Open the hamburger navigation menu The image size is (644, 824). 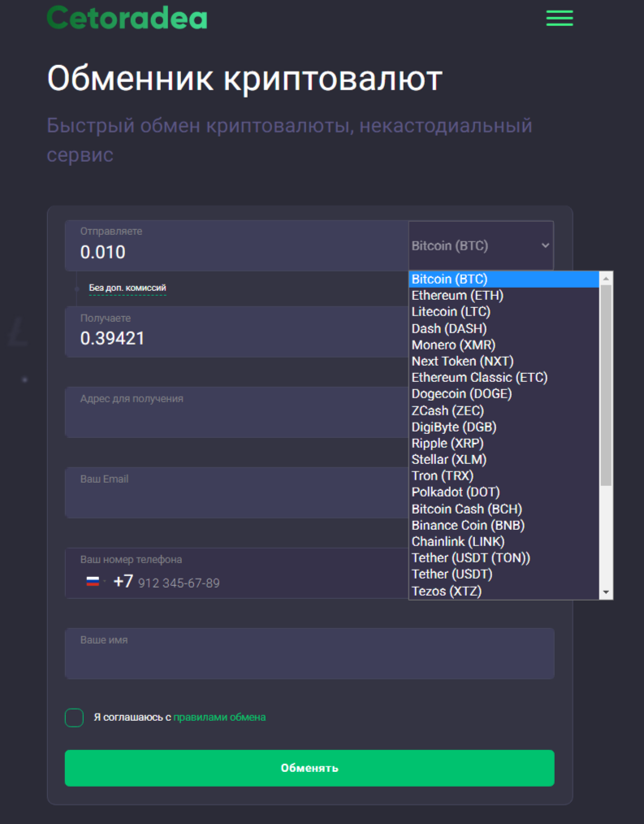[x=559, y=18]
